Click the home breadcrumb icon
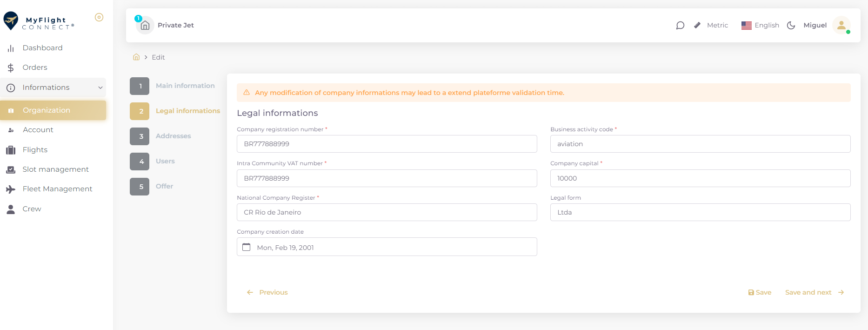 tap(136, 57)
